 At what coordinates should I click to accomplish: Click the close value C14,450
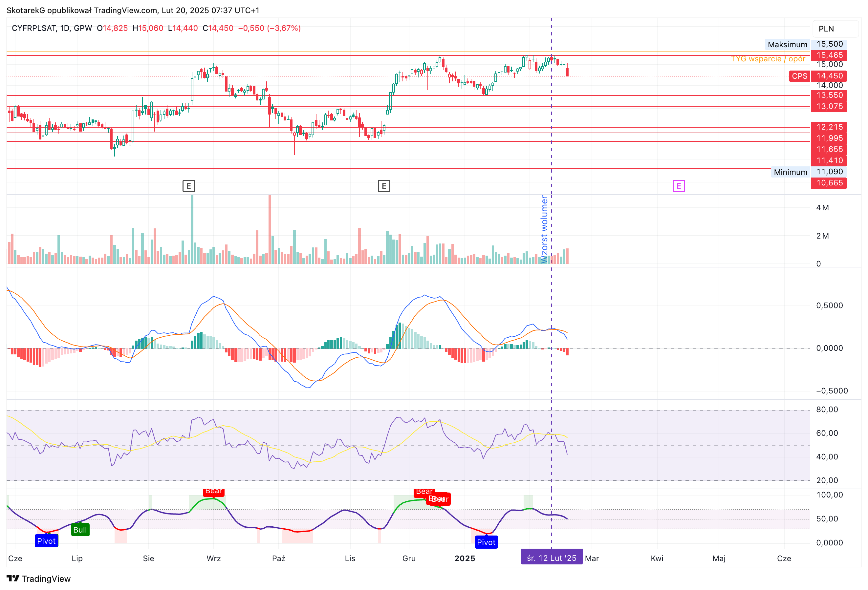pos(218,28)
